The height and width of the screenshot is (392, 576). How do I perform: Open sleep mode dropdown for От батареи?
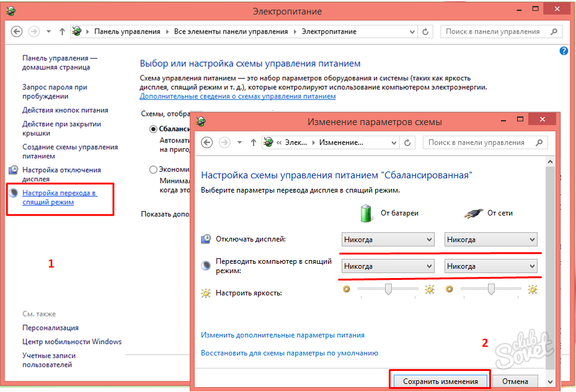pyautogui.click(x=388, y=266)
